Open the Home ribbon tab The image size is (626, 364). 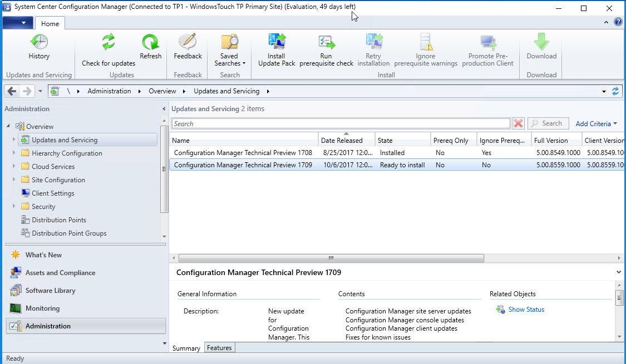coord(50,23)
